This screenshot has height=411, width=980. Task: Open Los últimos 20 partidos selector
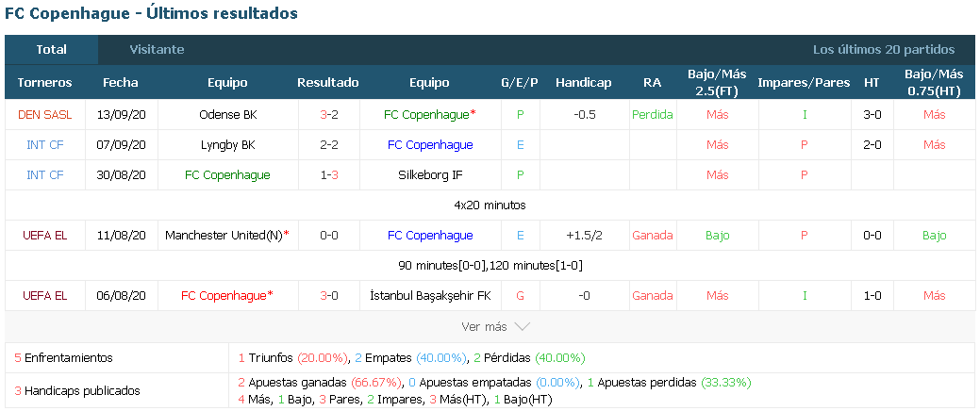[884, 49]
